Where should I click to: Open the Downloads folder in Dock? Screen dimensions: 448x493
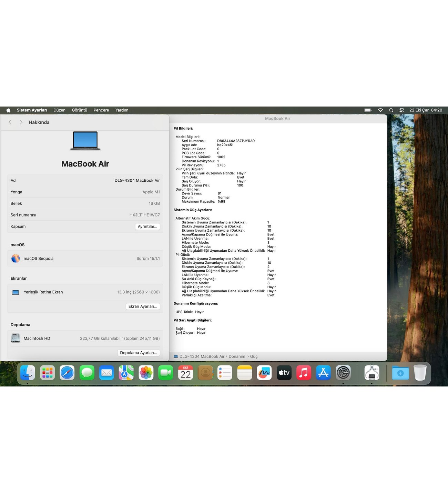400,373
